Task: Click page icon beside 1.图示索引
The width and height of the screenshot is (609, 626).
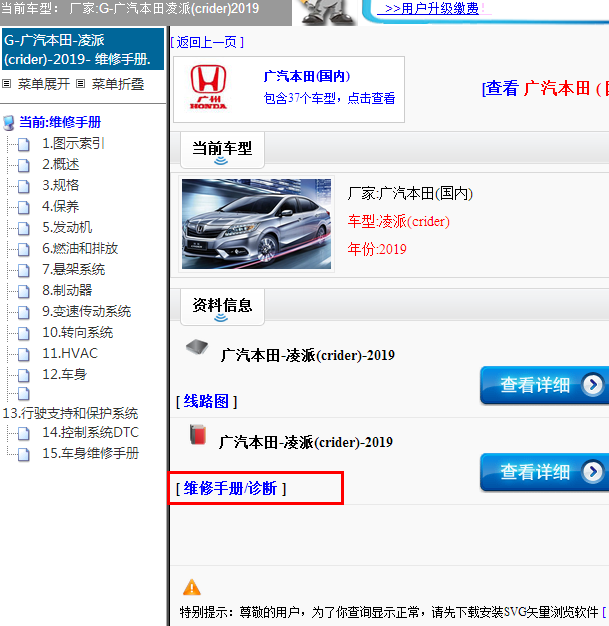Action: pyautogui.click(x=24, y=144)
